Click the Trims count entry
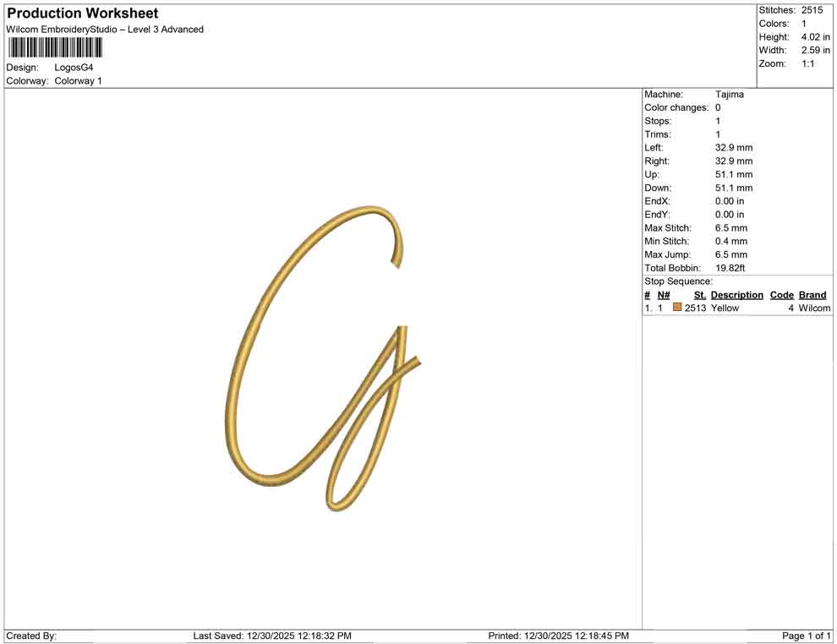The width and height of the screenshot is (837, 644). 718,134
